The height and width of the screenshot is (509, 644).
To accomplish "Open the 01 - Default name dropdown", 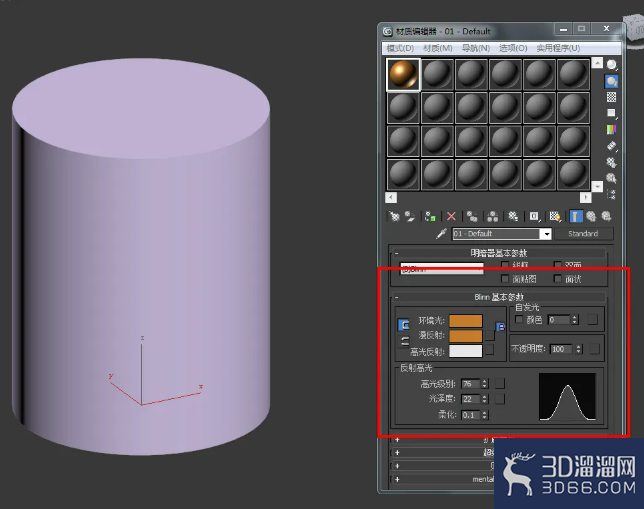I will pyautogui.click(x=546, y=234).
